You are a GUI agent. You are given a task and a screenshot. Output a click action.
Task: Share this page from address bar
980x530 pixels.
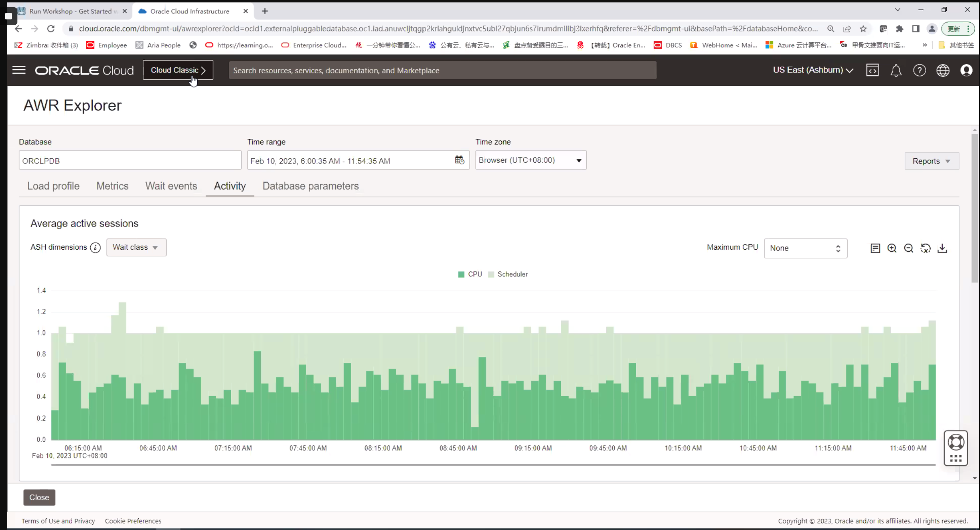click(x=847, y=29)
